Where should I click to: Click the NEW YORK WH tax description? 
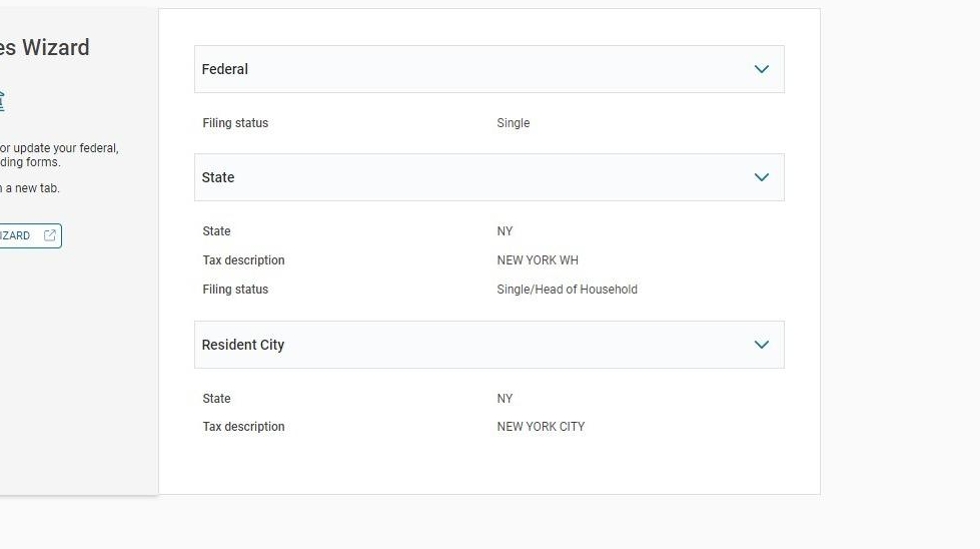click(x=537, y=260)
